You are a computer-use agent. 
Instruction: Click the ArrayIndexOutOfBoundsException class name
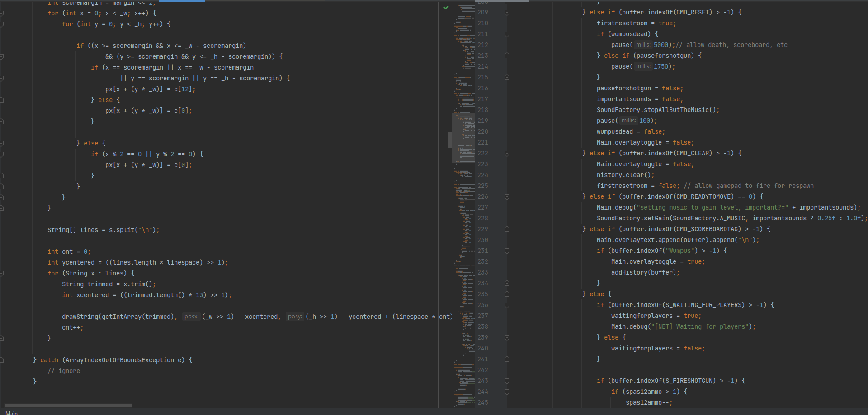click(x=120, y=360)
